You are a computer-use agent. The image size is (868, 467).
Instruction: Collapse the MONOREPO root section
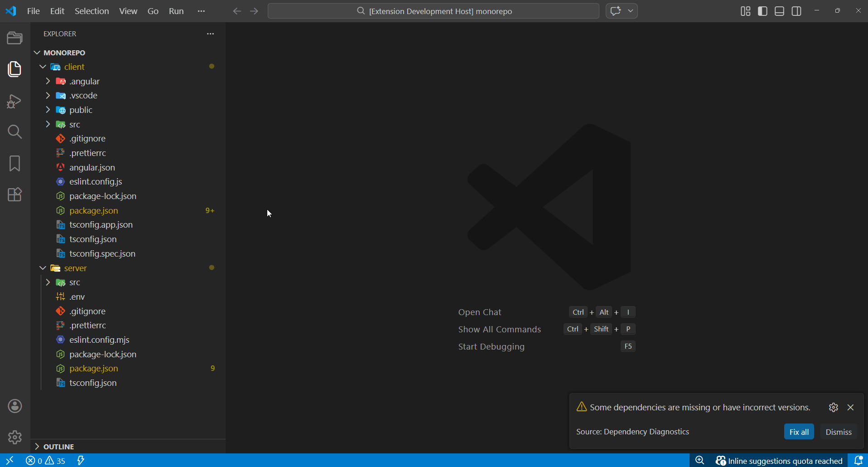tap(37, 53)
